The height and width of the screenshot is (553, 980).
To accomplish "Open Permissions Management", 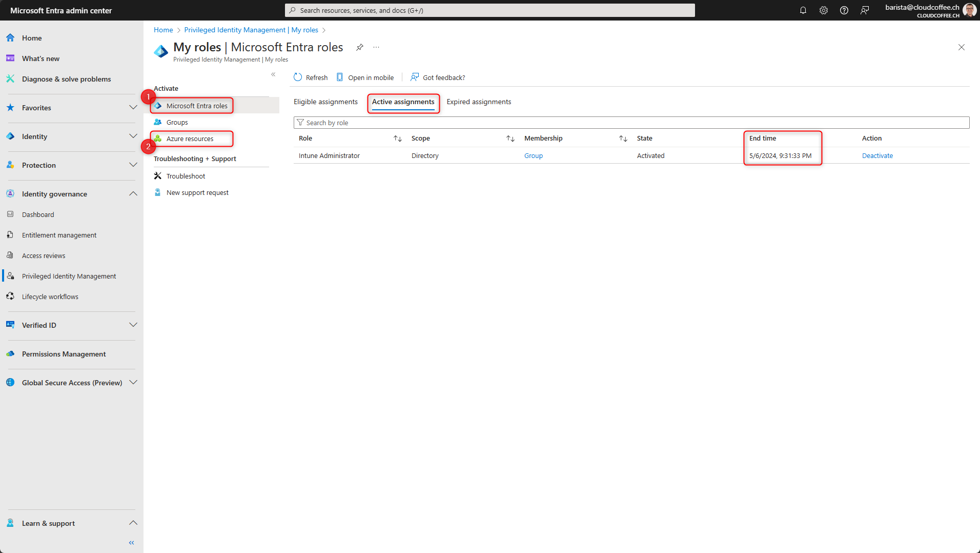I will click(64, 354).
